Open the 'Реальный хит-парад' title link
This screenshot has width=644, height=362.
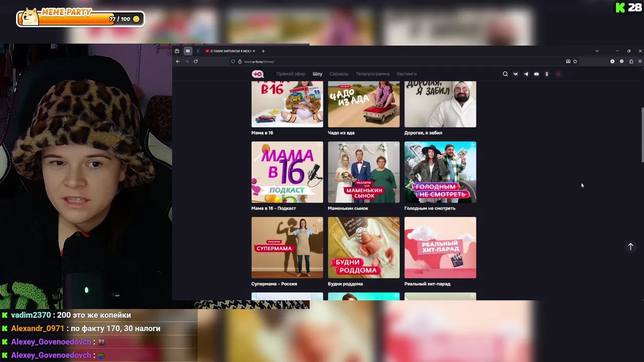(427, 284)
